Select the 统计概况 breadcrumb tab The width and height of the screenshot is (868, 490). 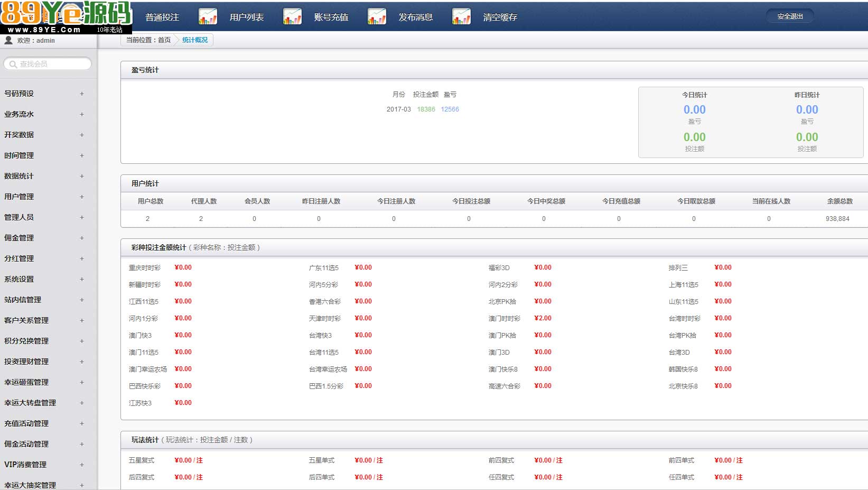click(195, 40)
